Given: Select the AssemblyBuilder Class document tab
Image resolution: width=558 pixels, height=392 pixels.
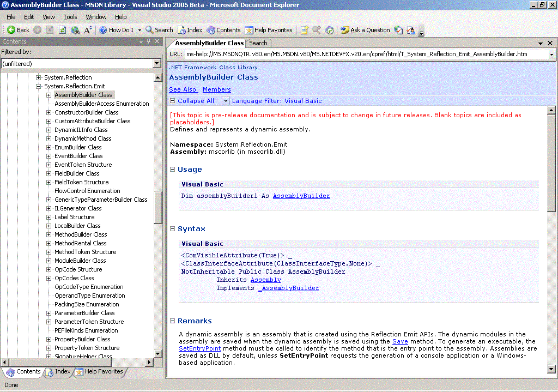Looking at the screenshot, I should [x=209, y=43].
